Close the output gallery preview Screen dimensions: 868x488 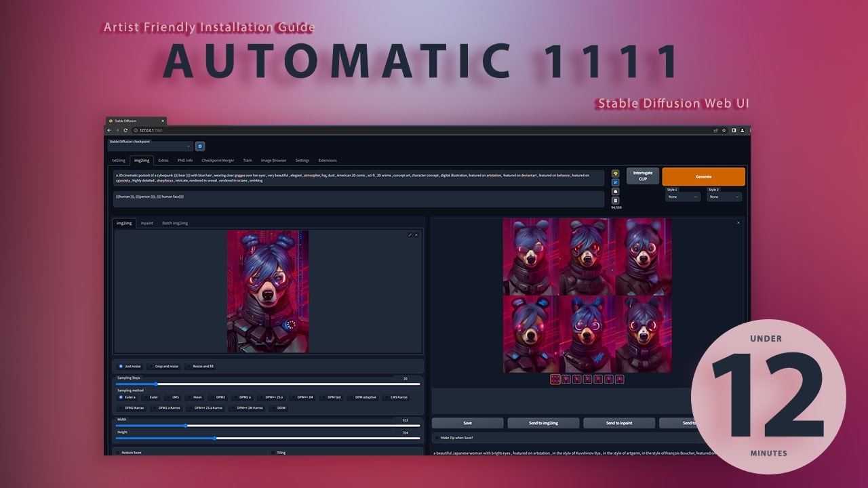coord(738,222)
